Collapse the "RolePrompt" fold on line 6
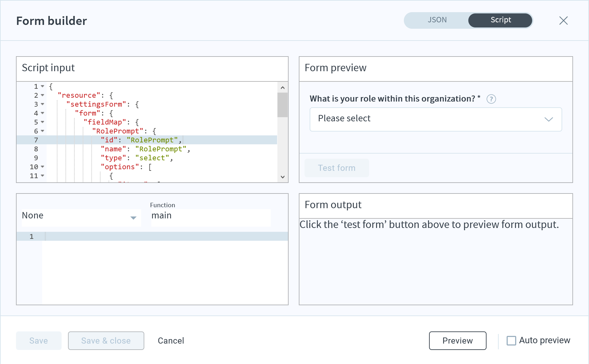The image size is (589, 364). (x=42, y=131)
